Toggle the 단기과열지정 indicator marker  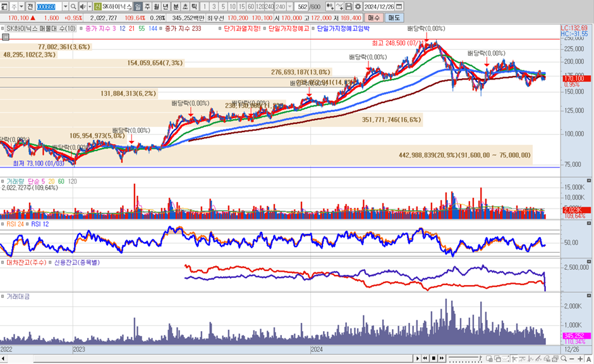coord(220,28)
